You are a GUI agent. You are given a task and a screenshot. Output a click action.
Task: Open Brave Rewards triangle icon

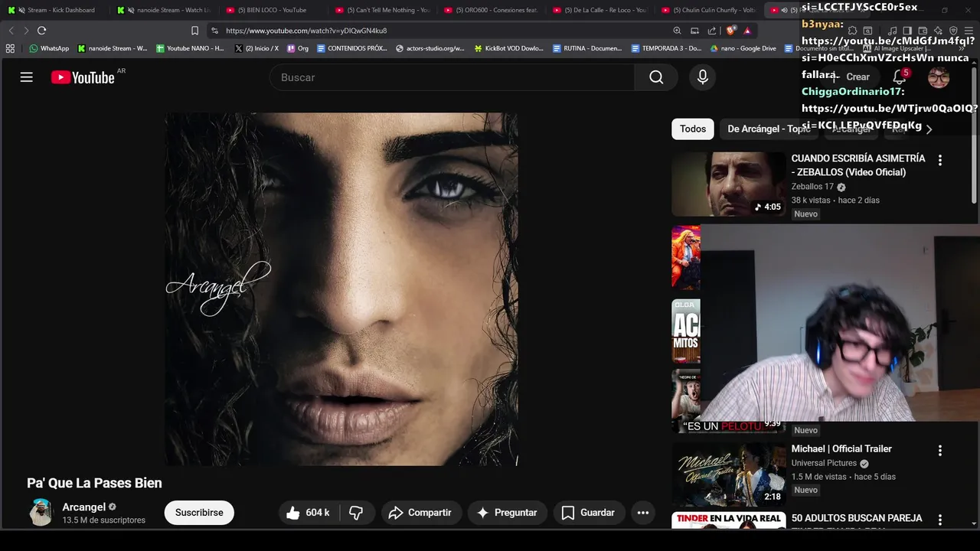747,31
